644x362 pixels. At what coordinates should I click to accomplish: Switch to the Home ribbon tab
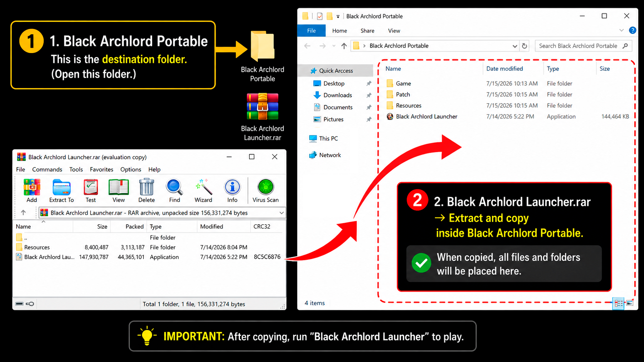tap(340, 31)
